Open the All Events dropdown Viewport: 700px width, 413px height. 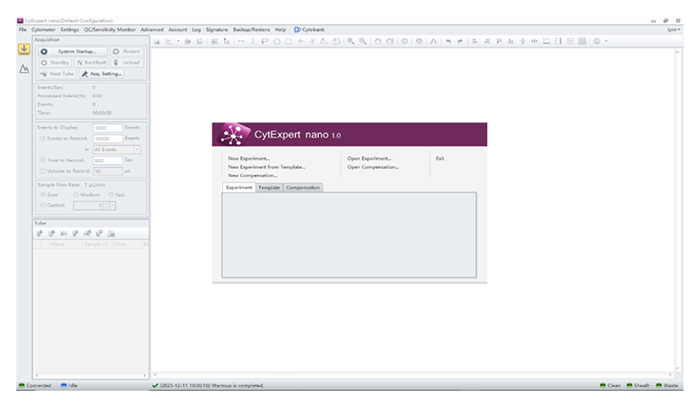(x=117, y=150)
